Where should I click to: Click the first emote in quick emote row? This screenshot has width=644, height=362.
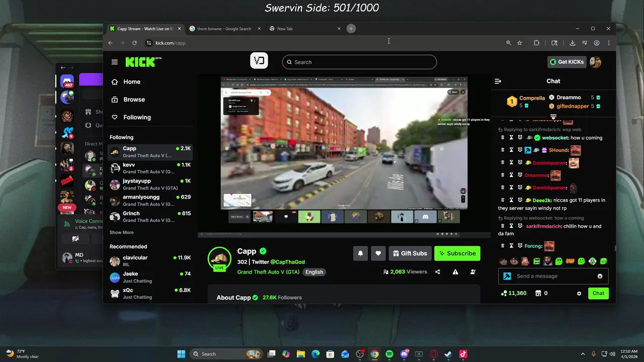click(x=503, y=261)
